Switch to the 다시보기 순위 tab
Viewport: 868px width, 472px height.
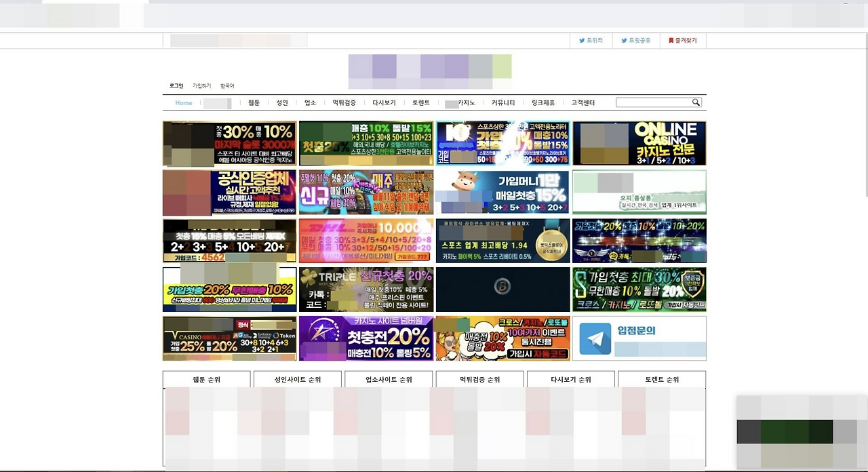(x=571, y=380)
